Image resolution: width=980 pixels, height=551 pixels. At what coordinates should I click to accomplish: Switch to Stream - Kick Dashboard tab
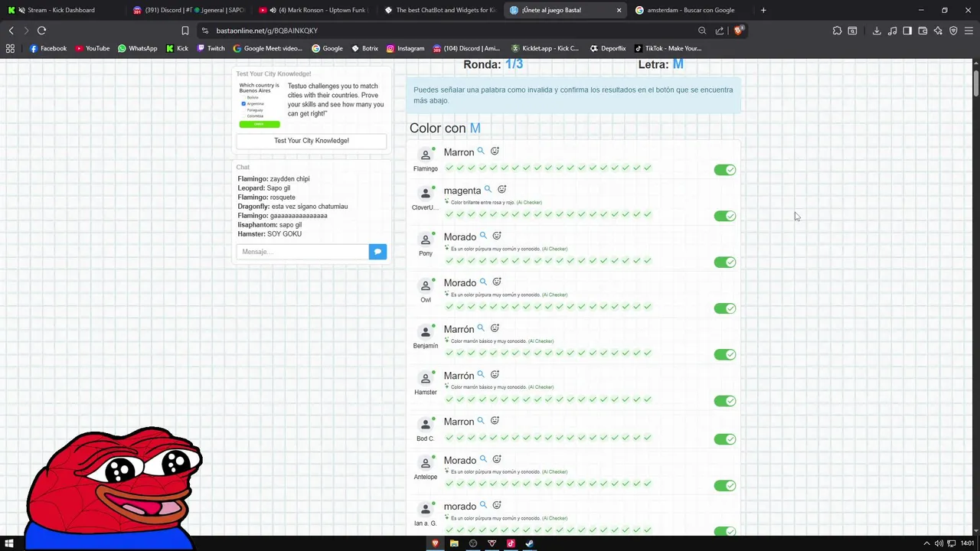[x=61, y=10]
